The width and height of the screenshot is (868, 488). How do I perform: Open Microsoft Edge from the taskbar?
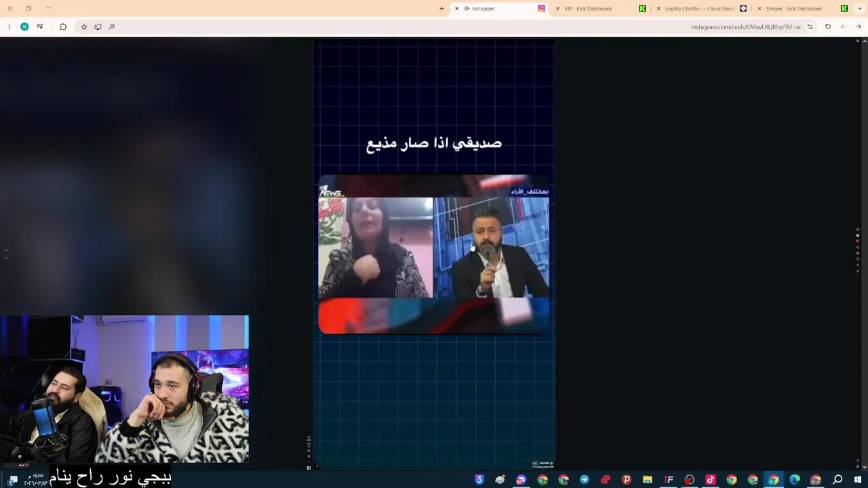click(x=795, y=480)
